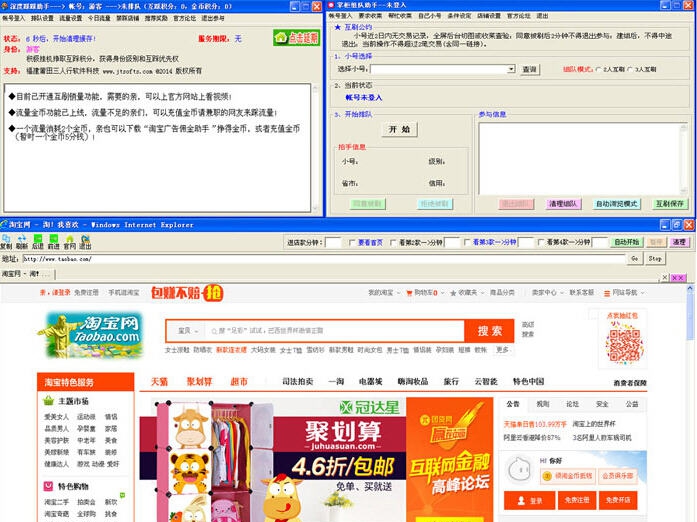Open the 宝贝 search type dropdown
This screenshot has width=697, height=522.
188,331
